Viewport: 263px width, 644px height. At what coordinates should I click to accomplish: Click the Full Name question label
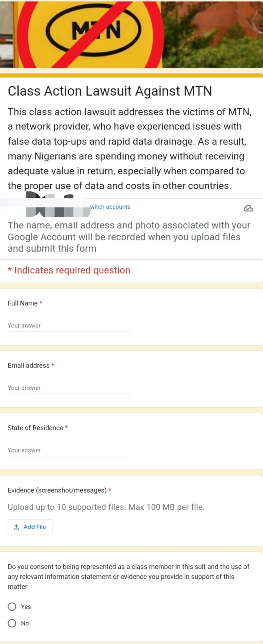22,303
